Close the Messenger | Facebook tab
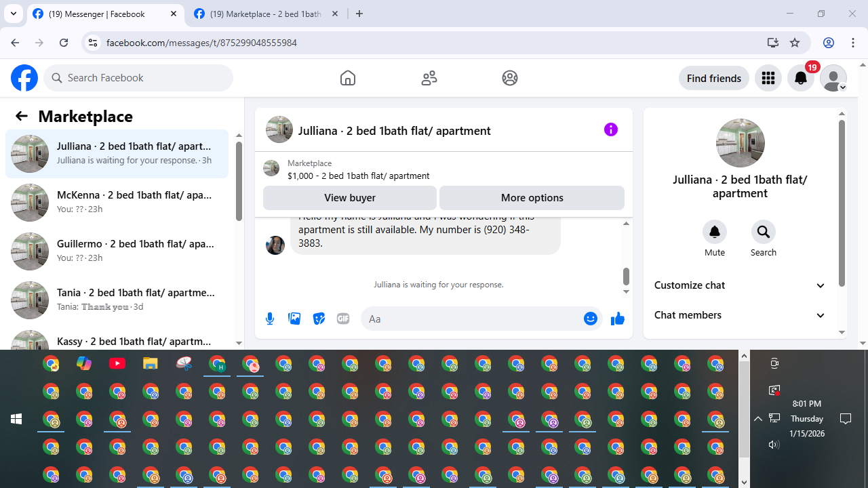Screen dimensions: 868x488 174,14
